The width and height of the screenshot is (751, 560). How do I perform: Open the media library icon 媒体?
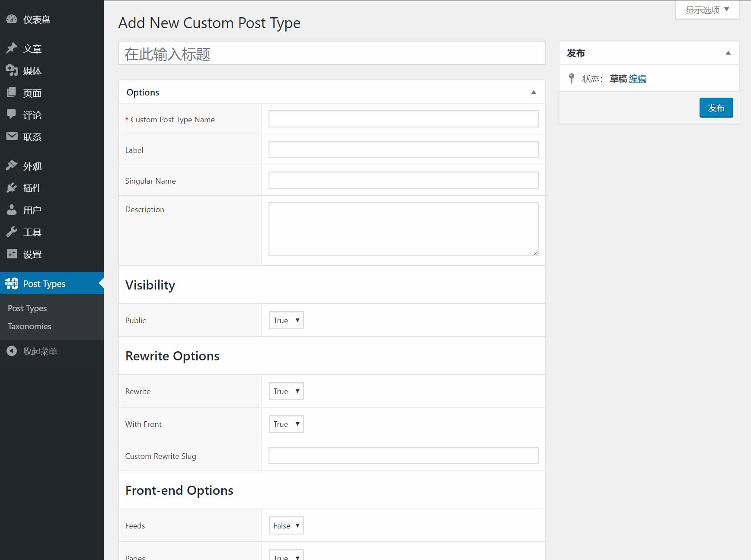tap(12, 70)
